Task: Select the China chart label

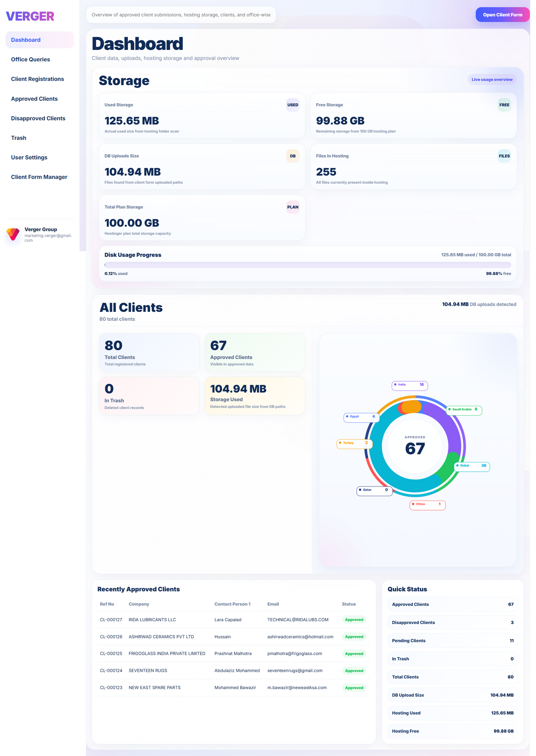Action: tap(427, 505)
